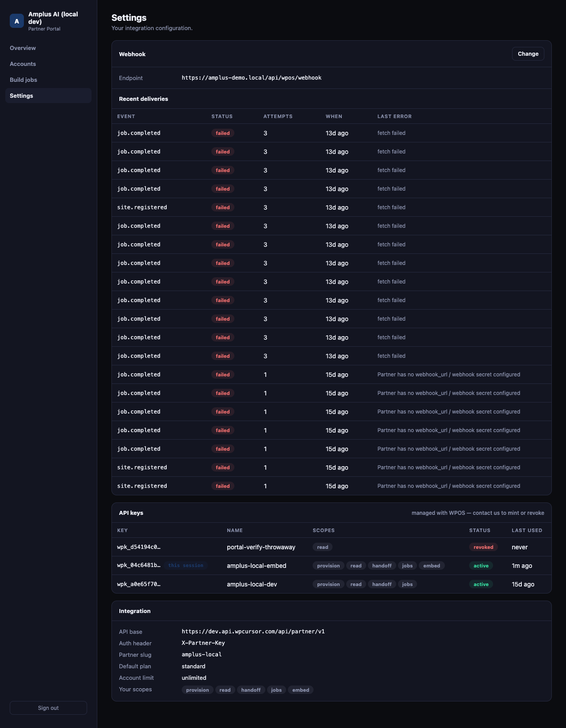Select the X-Partner-Key auth header value
Screen dimensions: 566x728
coord(203,643)
